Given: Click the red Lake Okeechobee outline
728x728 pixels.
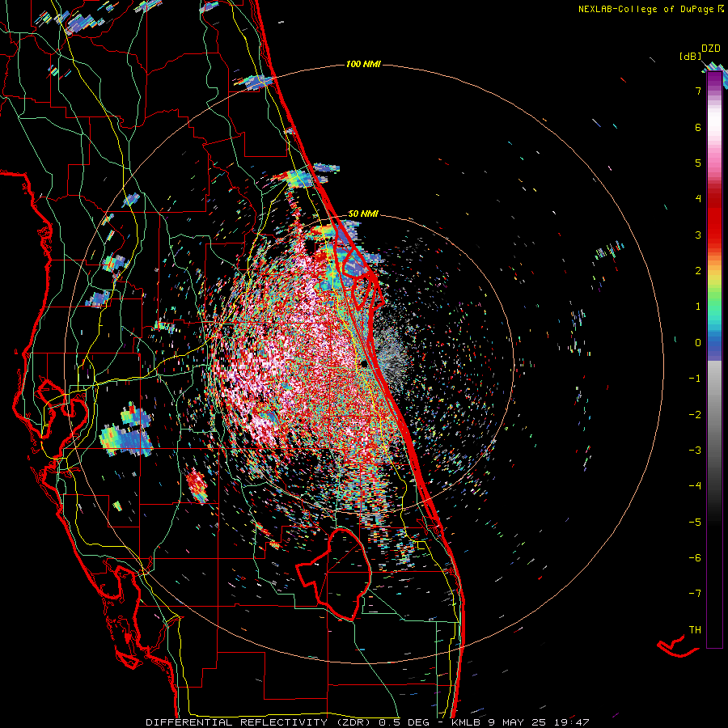Looking at the screenshot, I should (x=334, y=574).
